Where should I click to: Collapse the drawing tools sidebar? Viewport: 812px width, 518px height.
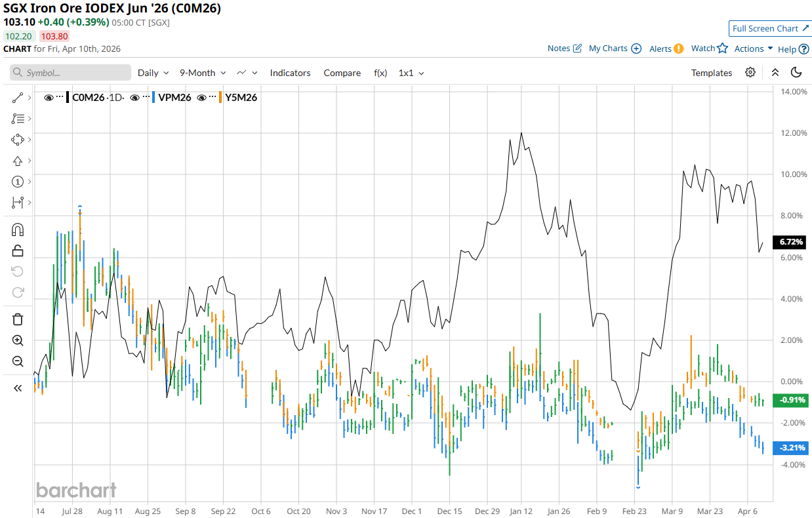[18, 388]
